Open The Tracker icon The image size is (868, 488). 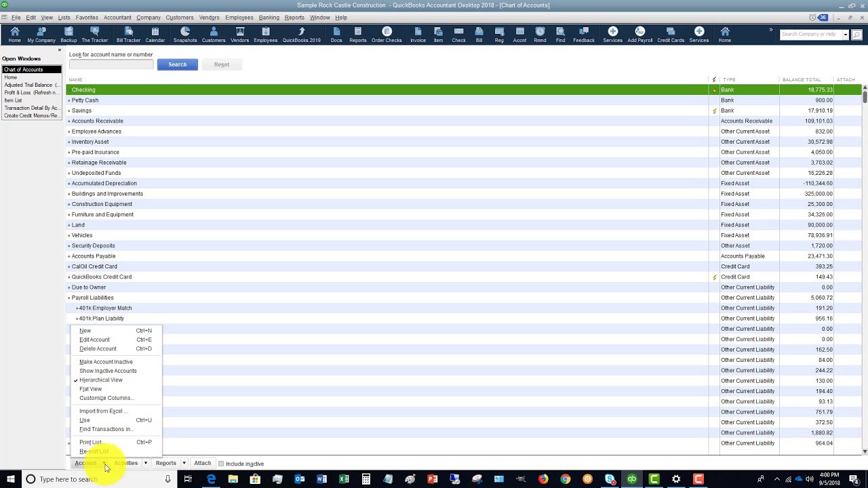point(95,35)
